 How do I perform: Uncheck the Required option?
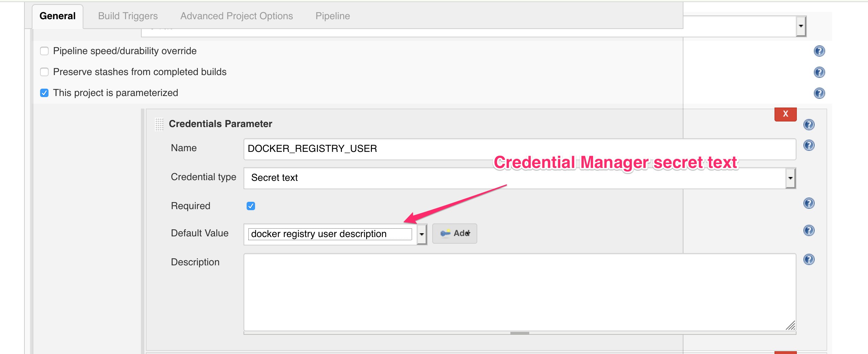click(x=251, y=206)
